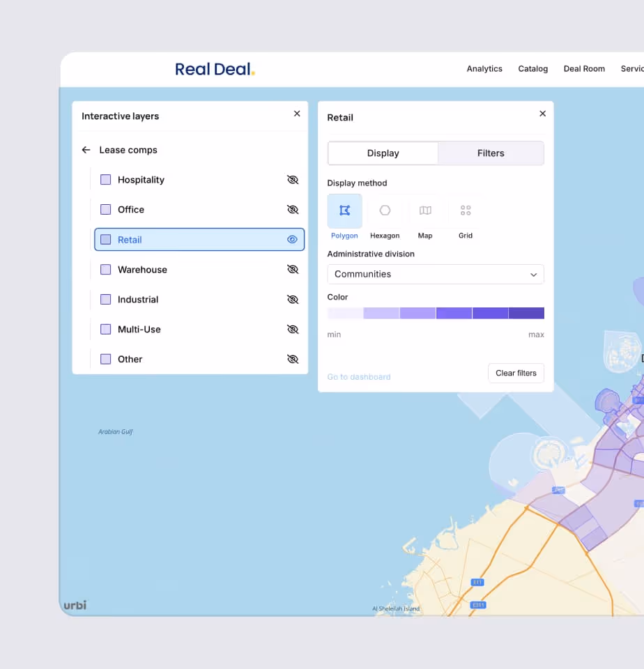The image size is (644, 669).
Task: Pick the fourth purple color swatch
Action: click(x=454, y=313)
